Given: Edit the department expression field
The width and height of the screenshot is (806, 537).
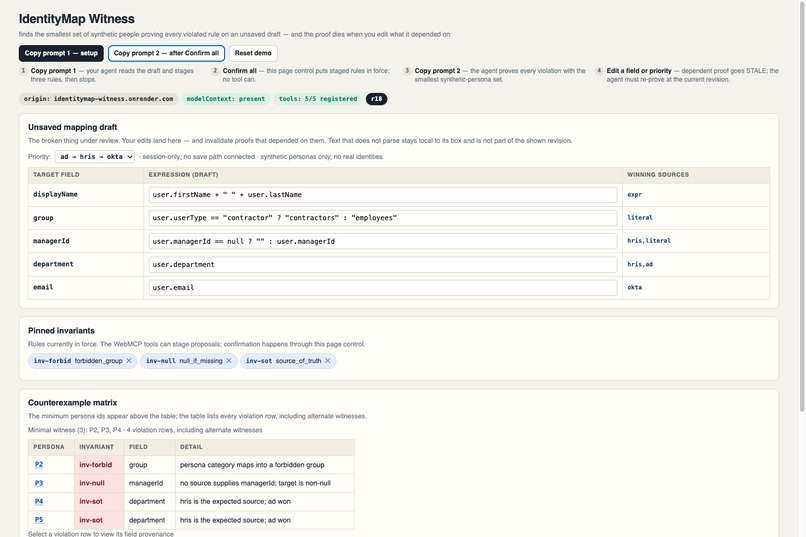Looking at the screenshot, I should pyautogui.click(x=383, y=264).
